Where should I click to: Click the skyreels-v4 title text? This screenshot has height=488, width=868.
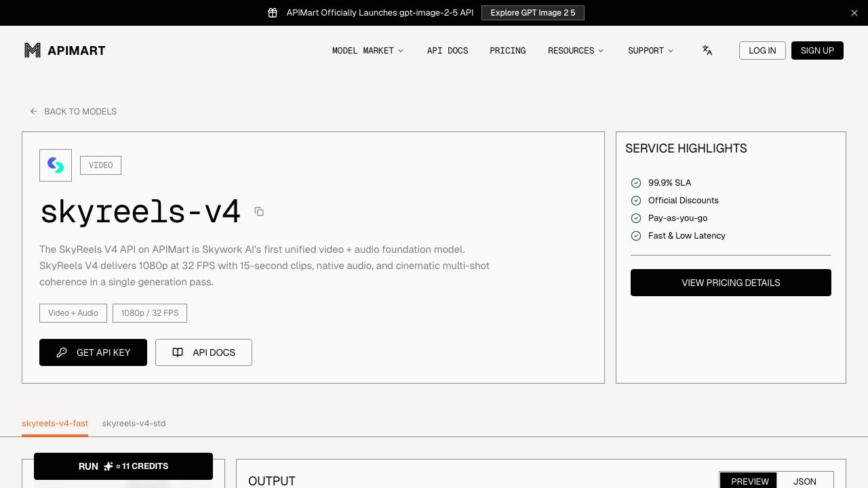pyautogui.click(x=140, y=211)
